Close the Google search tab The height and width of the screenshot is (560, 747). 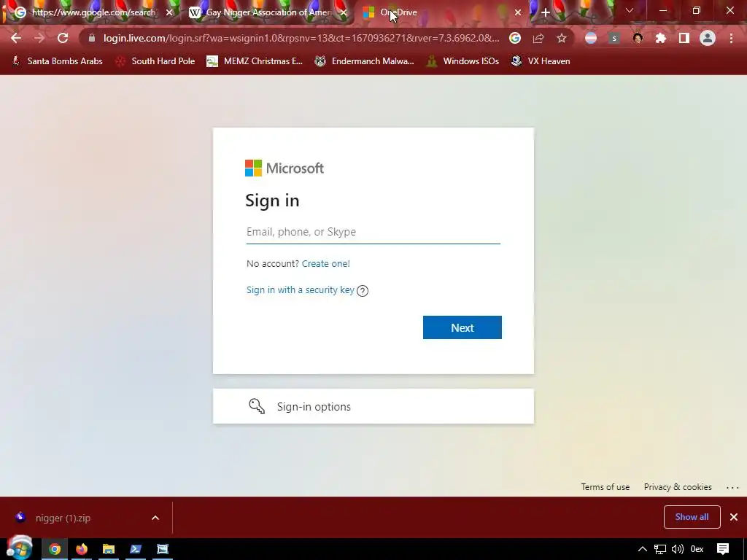click(x=169, y=12)
